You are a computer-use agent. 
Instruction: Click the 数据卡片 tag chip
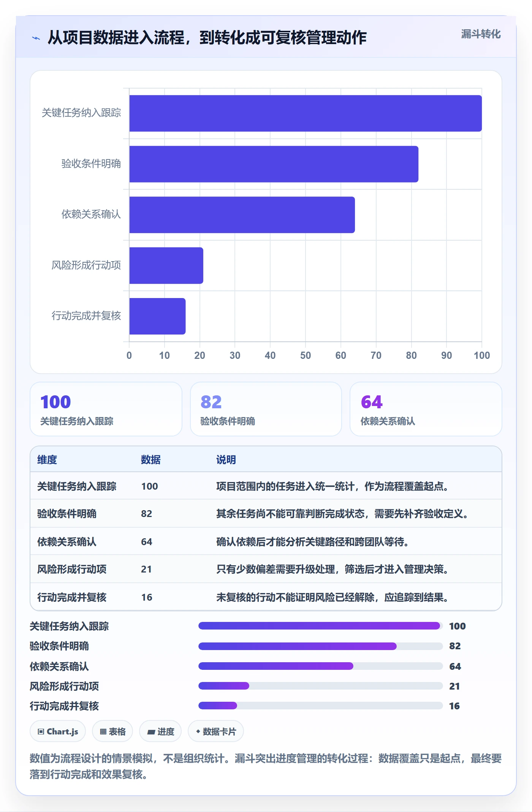tap(216, 731)
